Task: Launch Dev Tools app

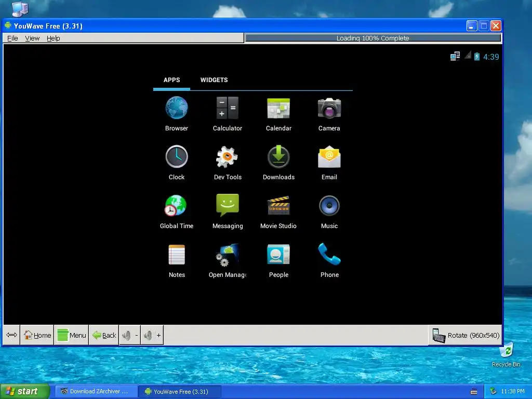Action: click(x=228, y=163)
